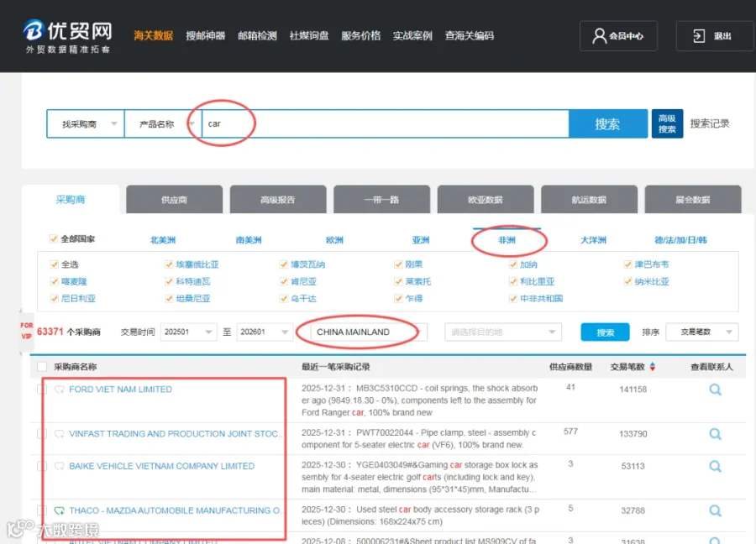Uncheck 埃塞俄比亚 country
The image size is (756, 544).
169,264
